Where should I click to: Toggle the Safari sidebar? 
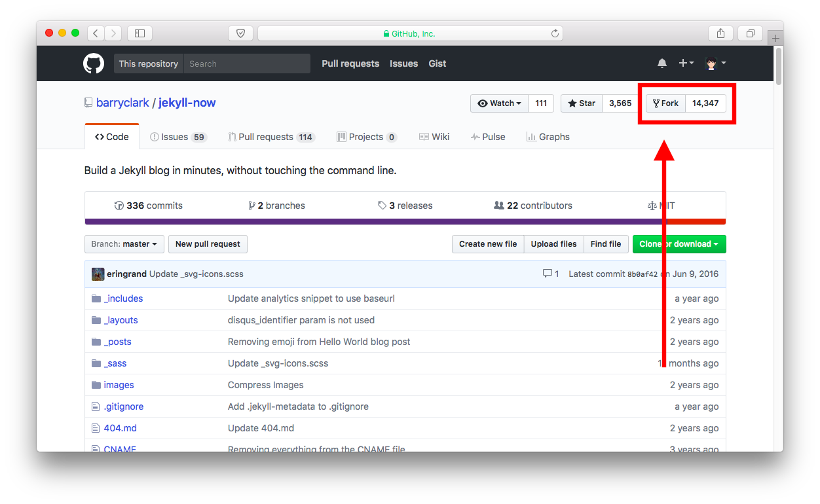[x=140, y=33]
